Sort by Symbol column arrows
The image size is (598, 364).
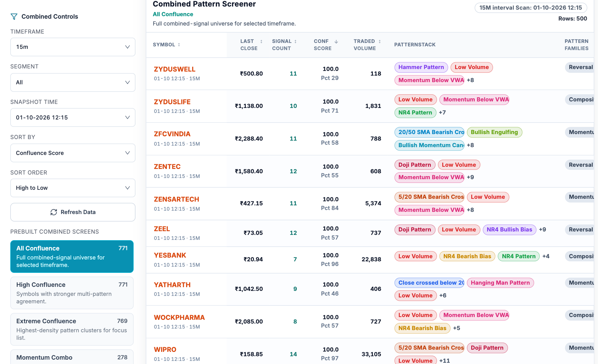tap(179, 45)
